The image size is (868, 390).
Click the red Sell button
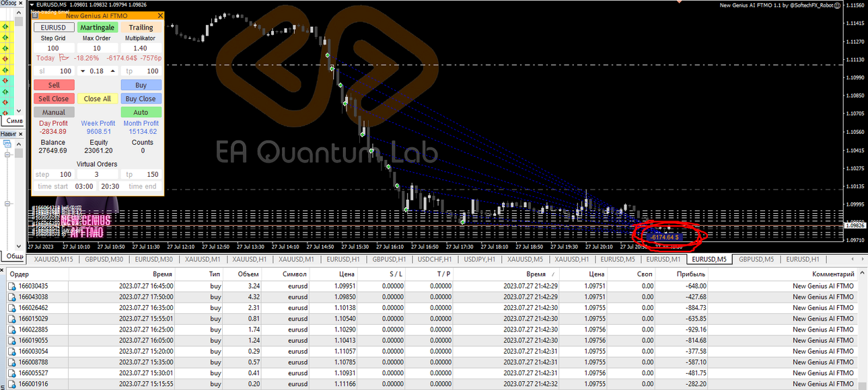click(54, 85)
